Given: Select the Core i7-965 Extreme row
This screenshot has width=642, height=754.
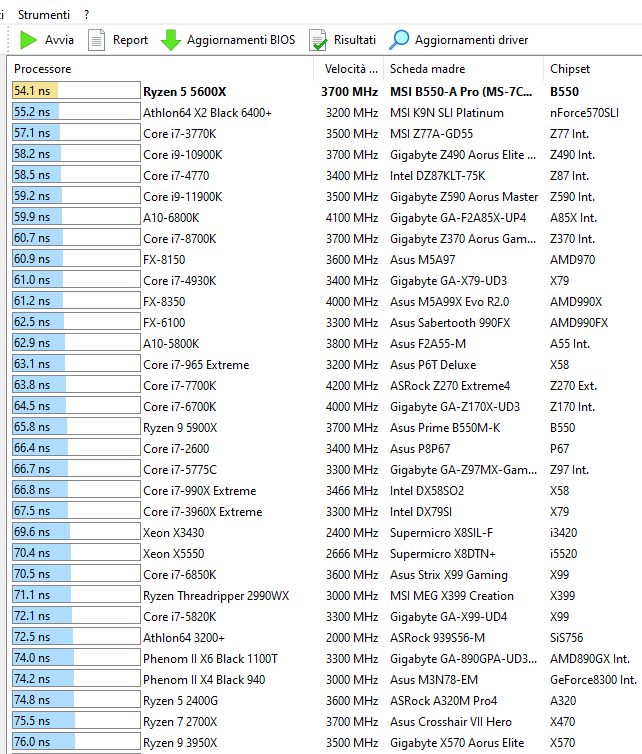Looking at the screenshot, I should 326,364.
